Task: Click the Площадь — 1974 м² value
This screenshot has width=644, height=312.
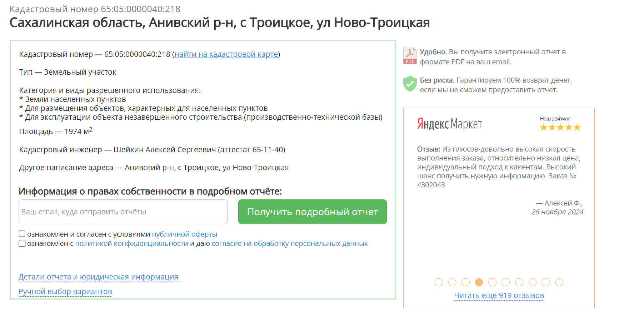Action: (x=56, y=131)
